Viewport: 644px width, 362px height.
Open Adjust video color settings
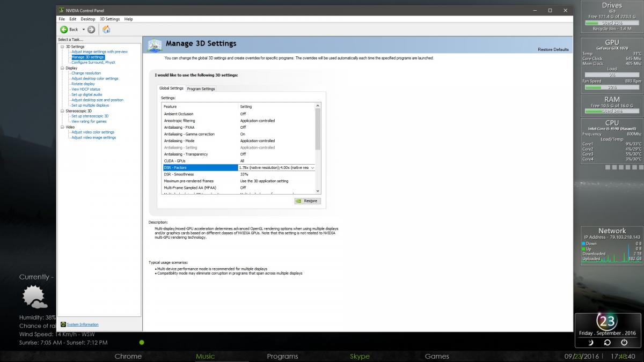click(93, 132)
